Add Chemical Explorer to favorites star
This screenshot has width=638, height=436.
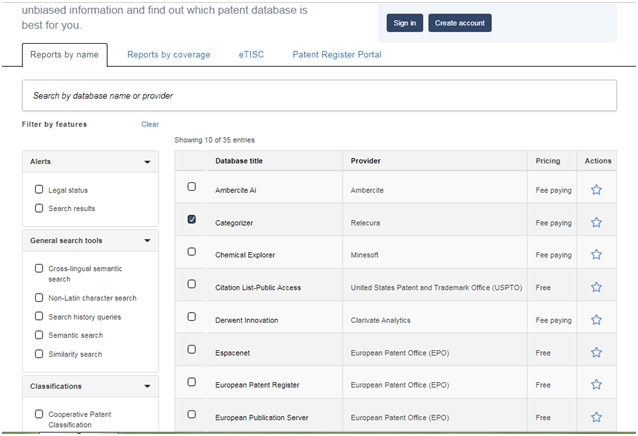(596, 254)
